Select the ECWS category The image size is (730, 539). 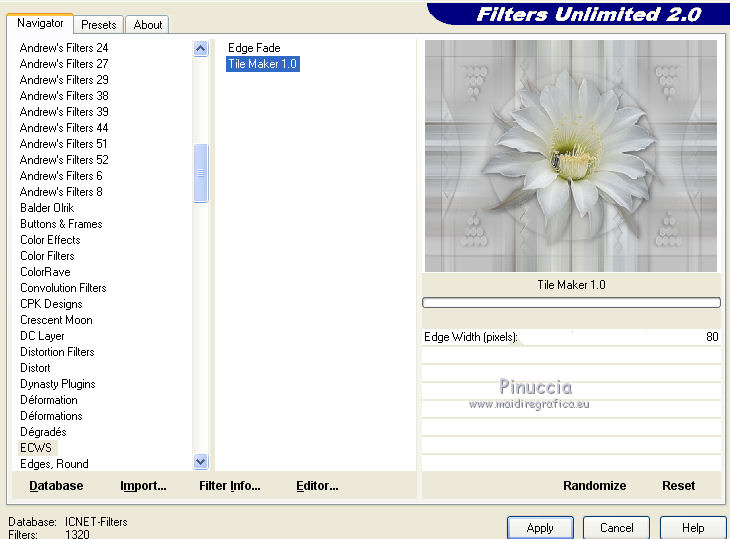[x=36, y=448]
